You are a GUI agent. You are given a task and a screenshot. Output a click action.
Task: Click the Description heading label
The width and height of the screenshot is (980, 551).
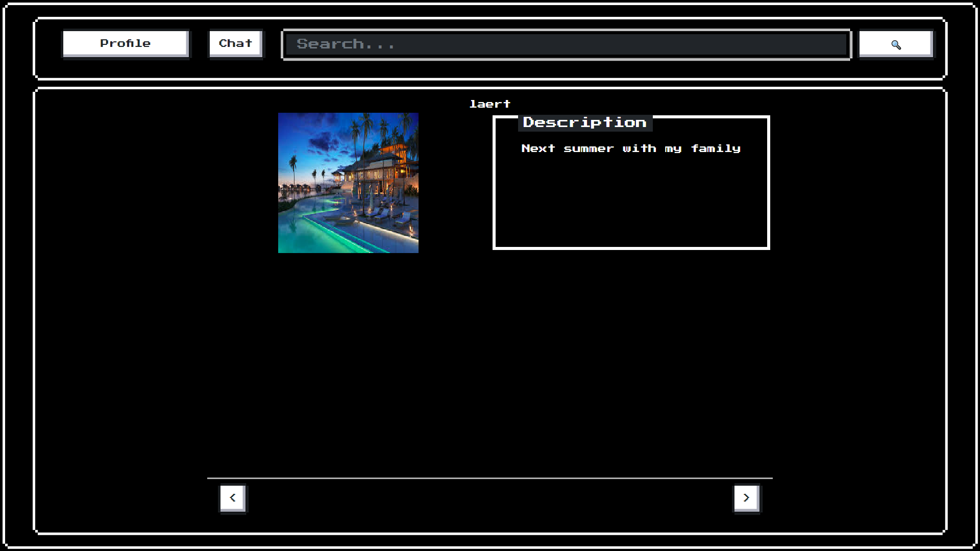point(584,122)
